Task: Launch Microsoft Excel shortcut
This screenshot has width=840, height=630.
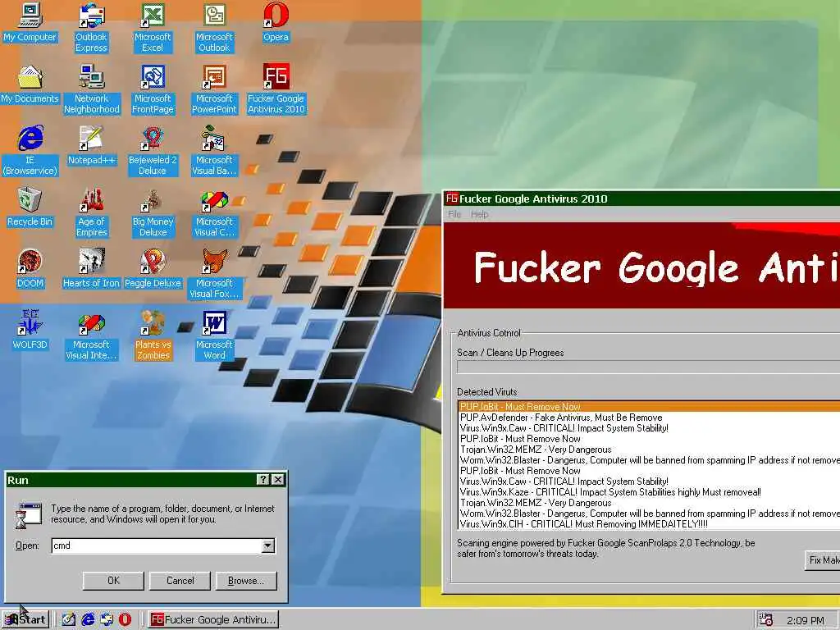Action: [153, 28]
